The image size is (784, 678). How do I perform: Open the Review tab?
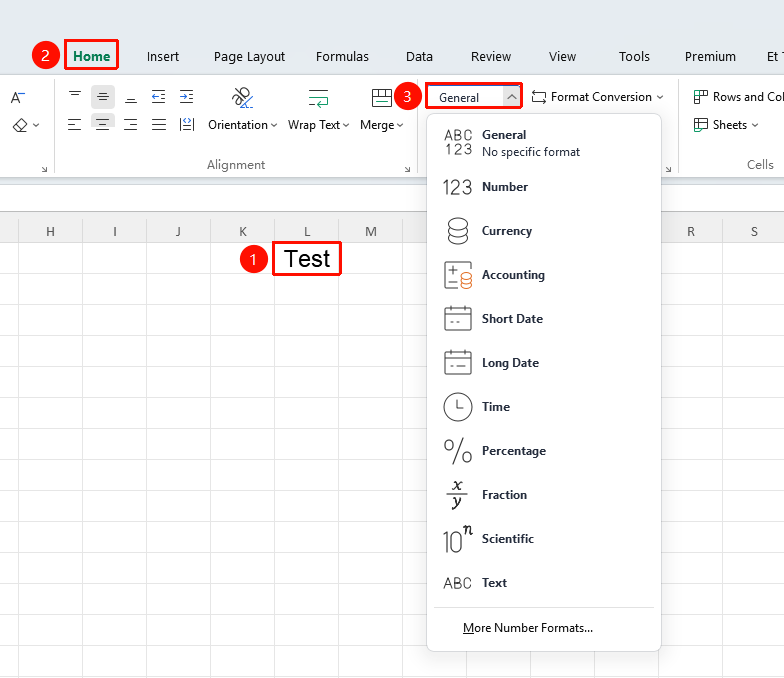[491, 56]
